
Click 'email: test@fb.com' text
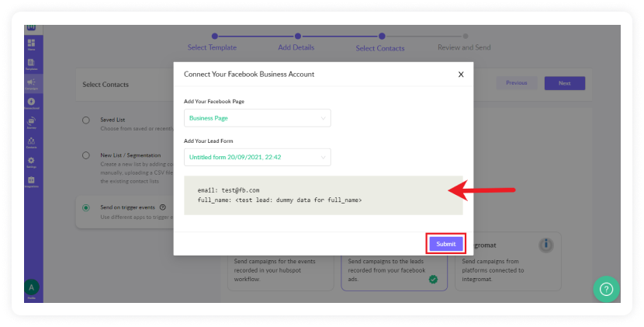[x=228, y=190]
